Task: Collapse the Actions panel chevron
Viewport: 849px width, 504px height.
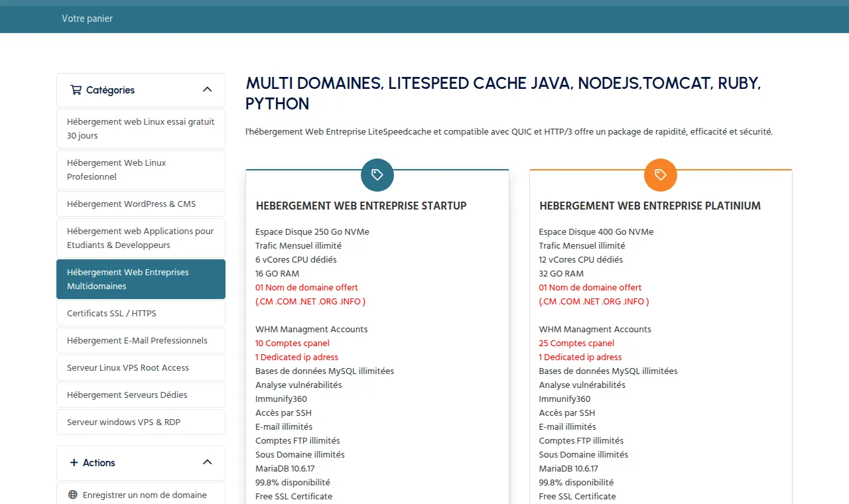Action: [x=207, y=462]
